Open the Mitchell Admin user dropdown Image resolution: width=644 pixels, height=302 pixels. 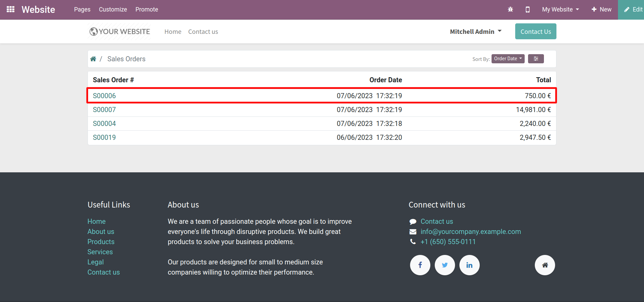[x=475, y=31]
